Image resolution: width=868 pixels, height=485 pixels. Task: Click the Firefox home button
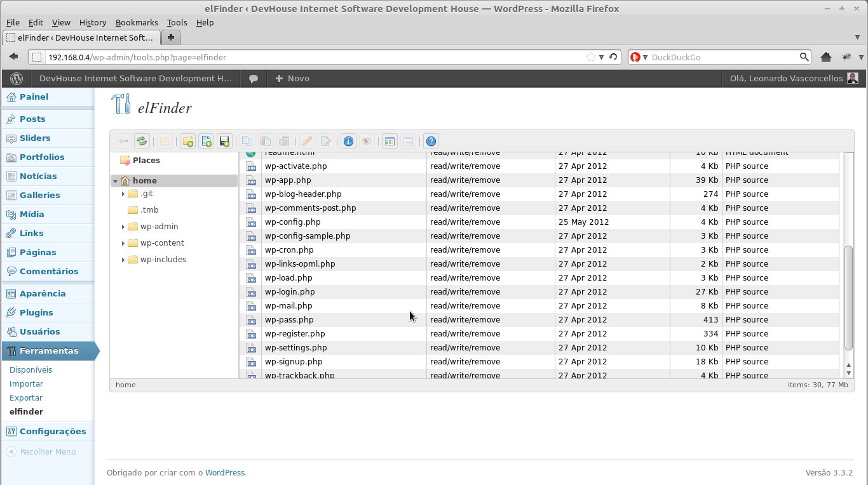(x=826, y=57)
